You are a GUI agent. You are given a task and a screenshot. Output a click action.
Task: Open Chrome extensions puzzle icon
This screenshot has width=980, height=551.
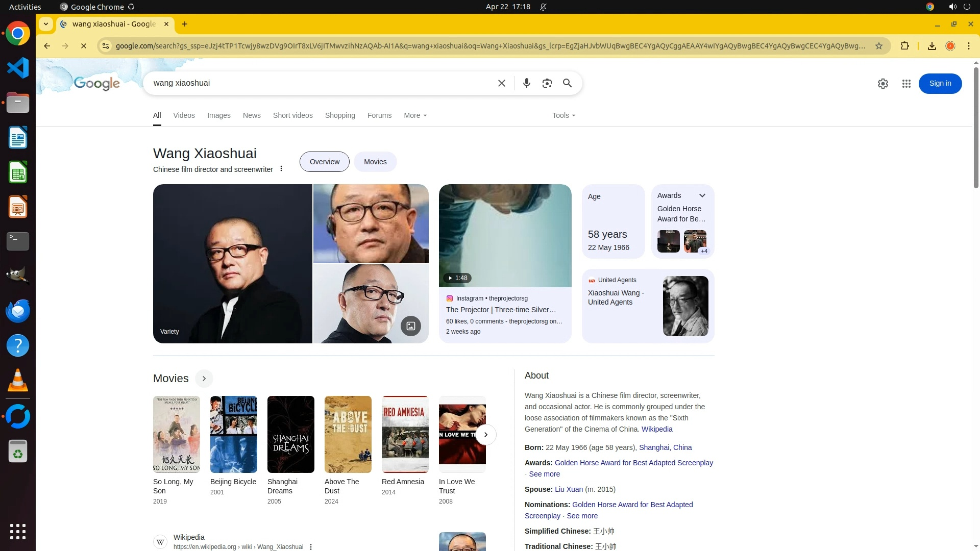pos(904,46)
